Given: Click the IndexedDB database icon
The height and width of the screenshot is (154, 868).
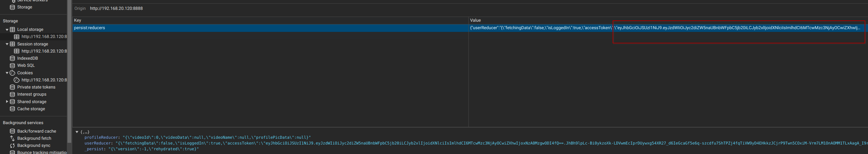Looking at the screenshot, I should click(12, 58).
